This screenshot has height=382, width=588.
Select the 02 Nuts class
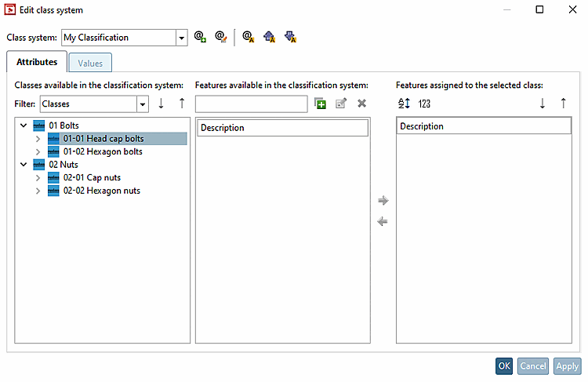click(x=64, y=165)
